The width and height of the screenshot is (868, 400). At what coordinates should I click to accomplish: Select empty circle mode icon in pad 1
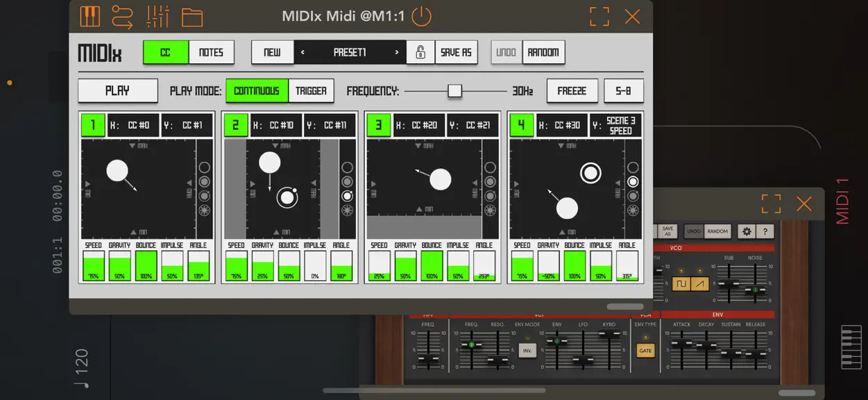205,167
